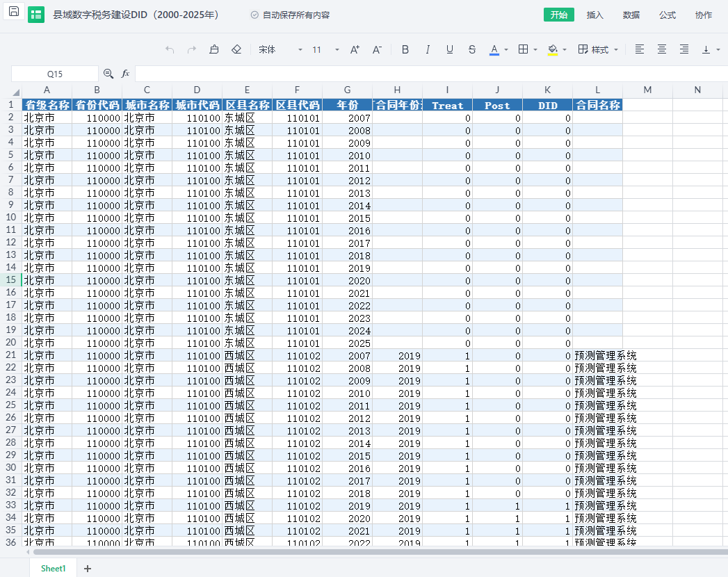Image resolution: width=728 pixels, height=577 pixels.
Task: Select the Sheet1 sheet tab
Action: [54, 568]
